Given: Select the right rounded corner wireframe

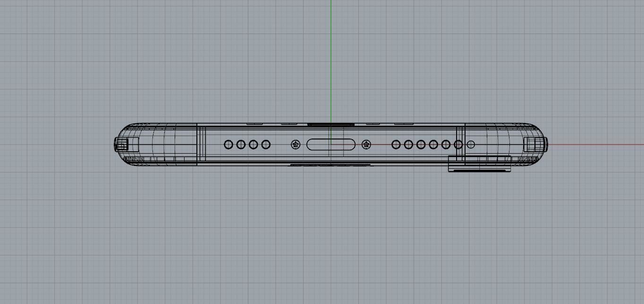Looking at the screenshot, I should click(x=504, y=145).
